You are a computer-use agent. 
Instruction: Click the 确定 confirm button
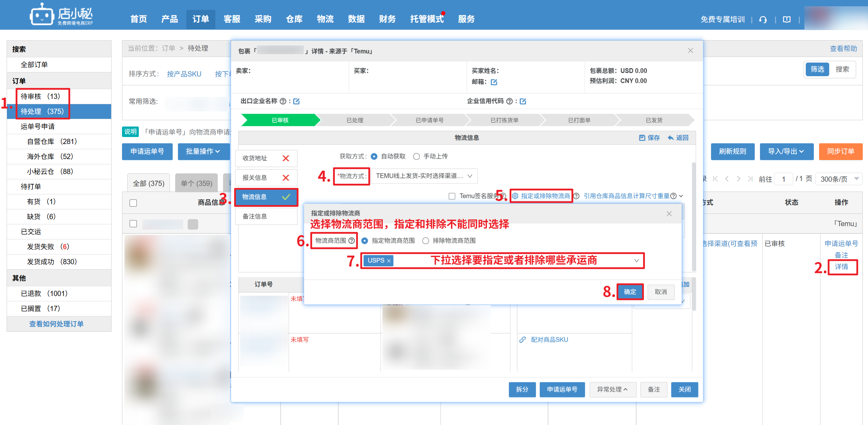[630, 292]
